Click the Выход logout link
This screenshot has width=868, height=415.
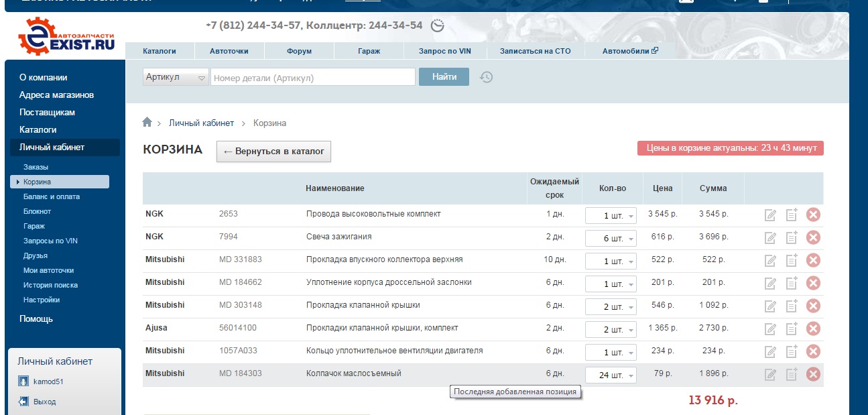click(x=44, y=402)
